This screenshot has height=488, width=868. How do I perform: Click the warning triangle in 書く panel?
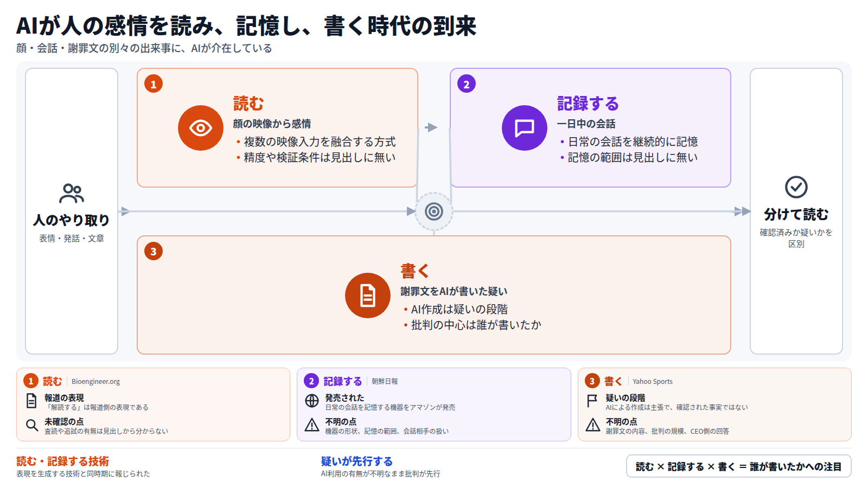point(593,425)
